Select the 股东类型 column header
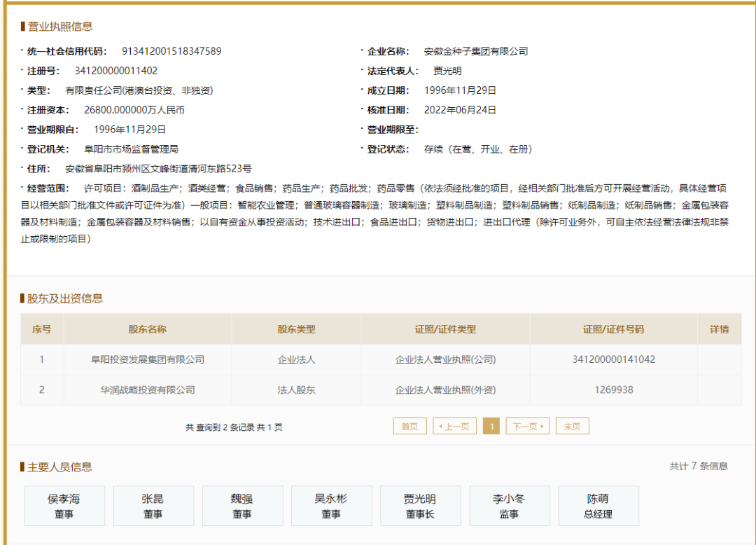 [x=296, y=329]
